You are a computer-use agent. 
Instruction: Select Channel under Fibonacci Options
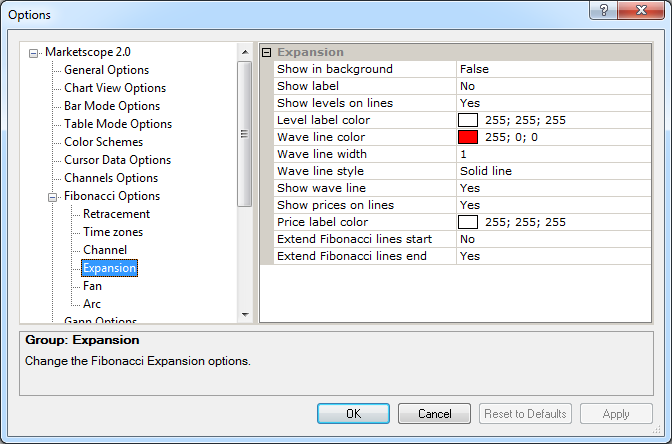click(105, 250)
